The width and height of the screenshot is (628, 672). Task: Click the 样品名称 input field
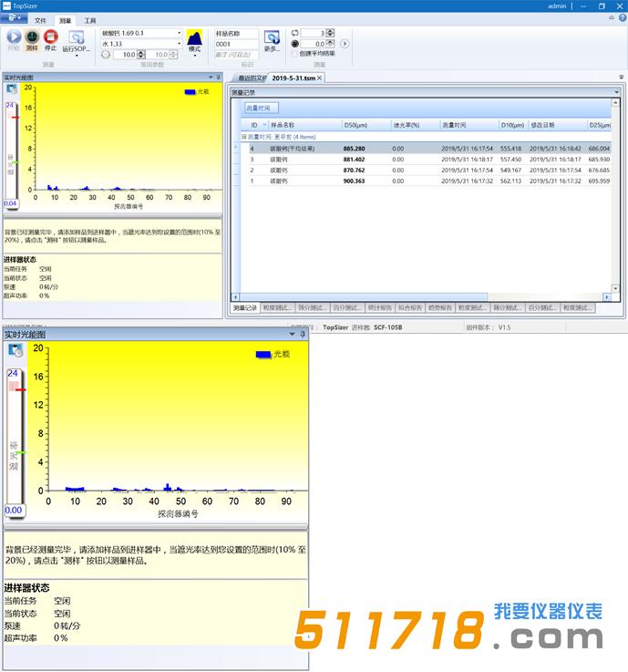pos(236,44)
